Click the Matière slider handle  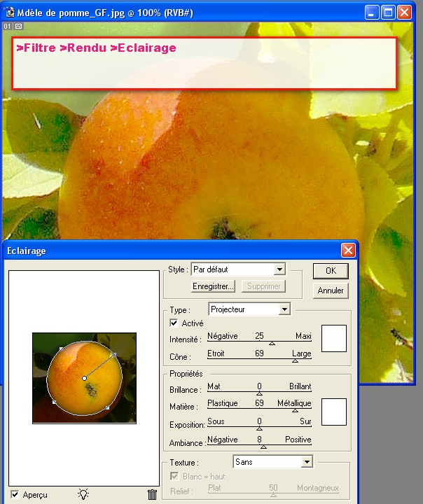[x=295, y=410]
